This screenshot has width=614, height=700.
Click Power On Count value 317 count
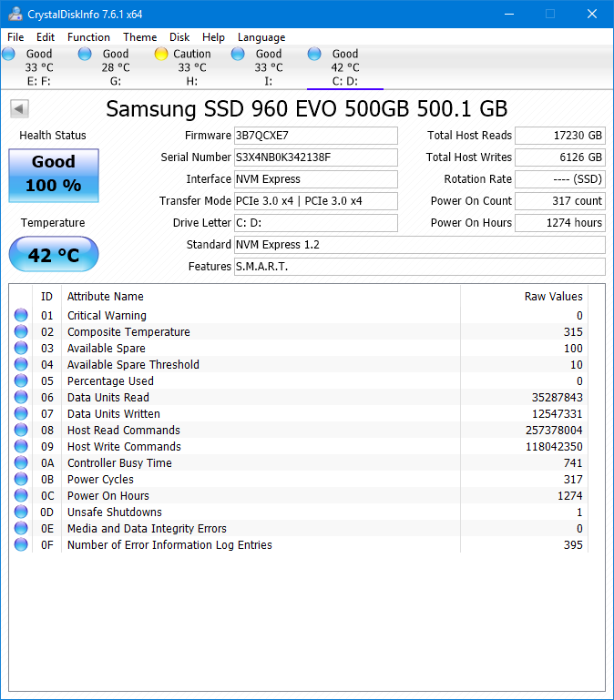560,201
